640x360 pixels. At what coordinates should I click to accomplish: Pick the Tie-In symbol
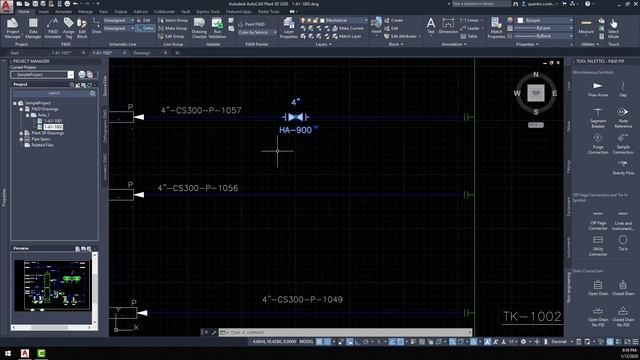point(623,243)
